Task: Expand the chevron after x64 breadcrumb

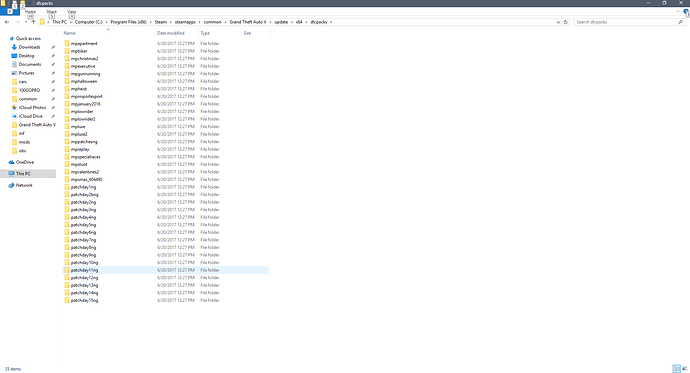Action: point(306,22)
